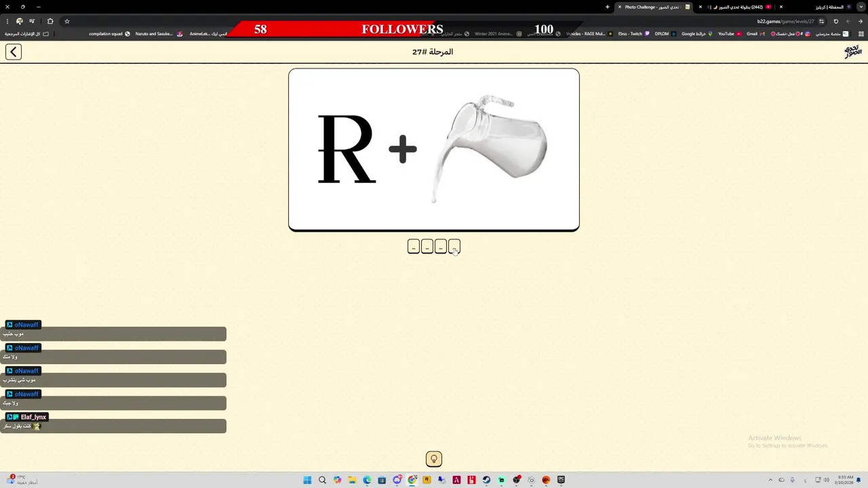The width and height of the screenshot is (868, 488).
Task: Open Steam from the taskbar
Action: [x=486, y=480]
